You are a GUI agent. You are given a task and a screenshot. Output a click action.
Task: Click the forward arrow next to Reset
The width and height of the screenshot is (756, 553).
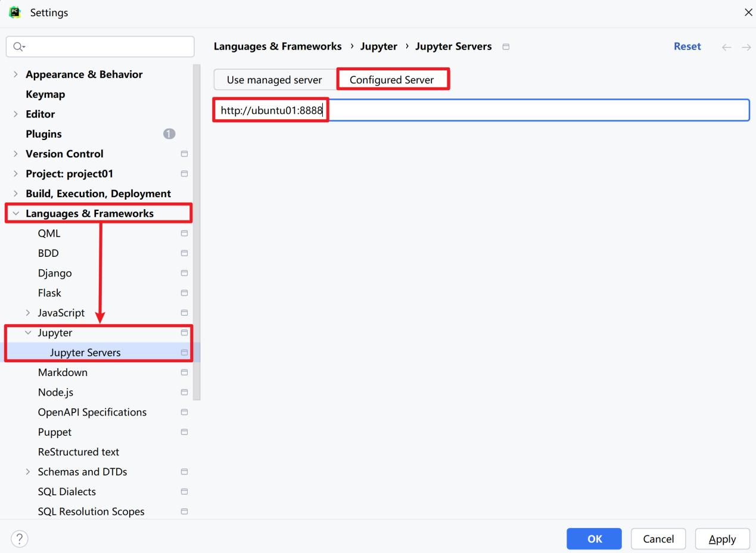point(746,47)
